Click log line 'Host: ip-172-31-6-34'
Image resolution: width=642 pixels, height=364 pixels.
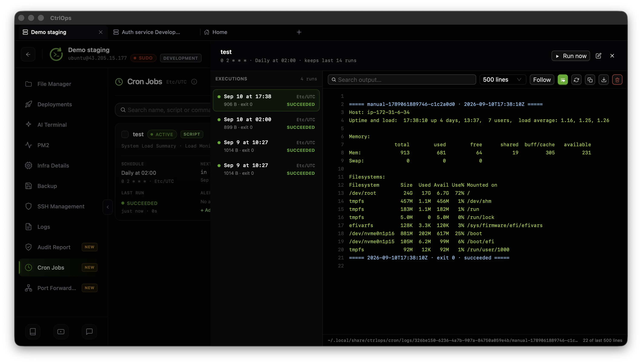point(379,112)
